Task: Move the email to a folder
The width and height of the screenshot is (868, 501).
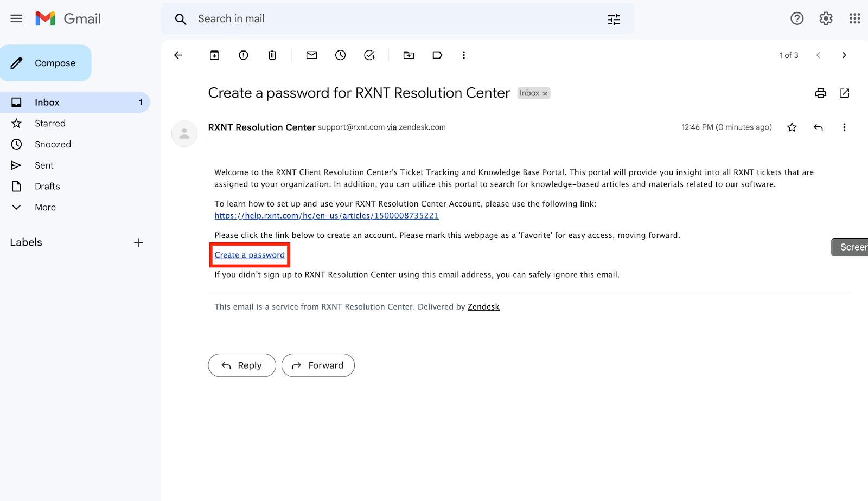Action: 409,55
